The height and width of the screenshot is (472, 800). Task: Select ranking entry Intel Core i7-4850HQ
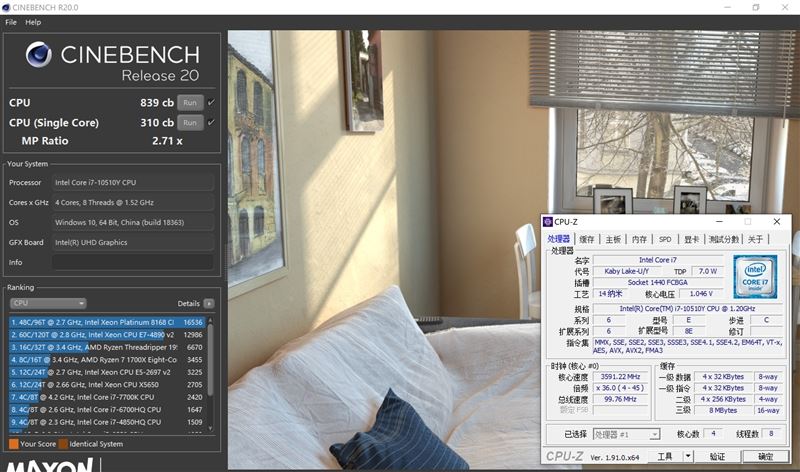(x=107, y=422)
